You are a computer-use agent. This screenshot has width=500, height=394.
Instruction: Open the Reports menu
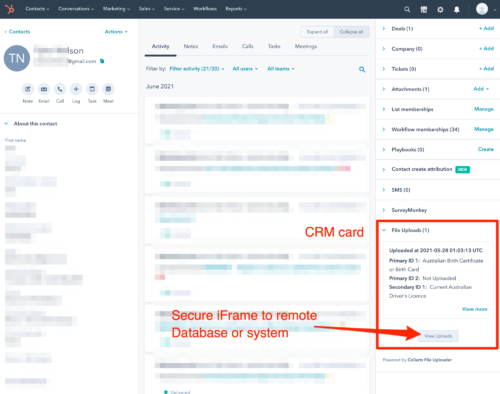[x=236, y=9]
